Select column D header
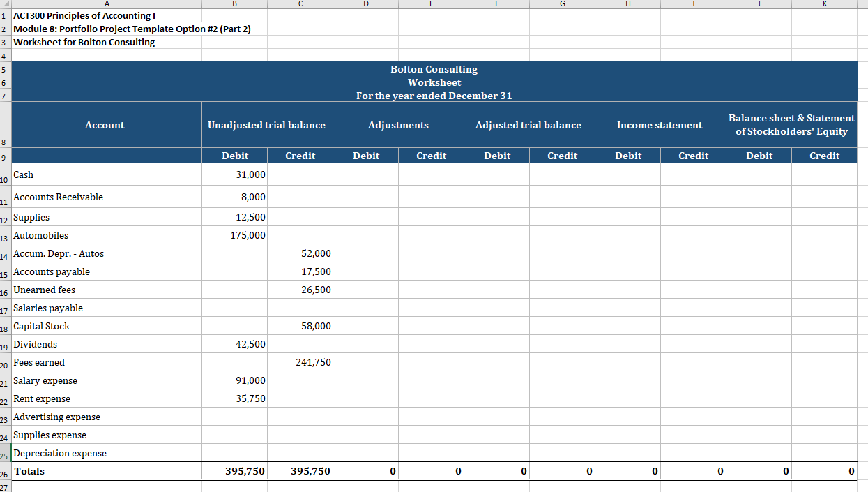Image resolution: width=868 pixels, height=492 pixels. tap(366, 3)
